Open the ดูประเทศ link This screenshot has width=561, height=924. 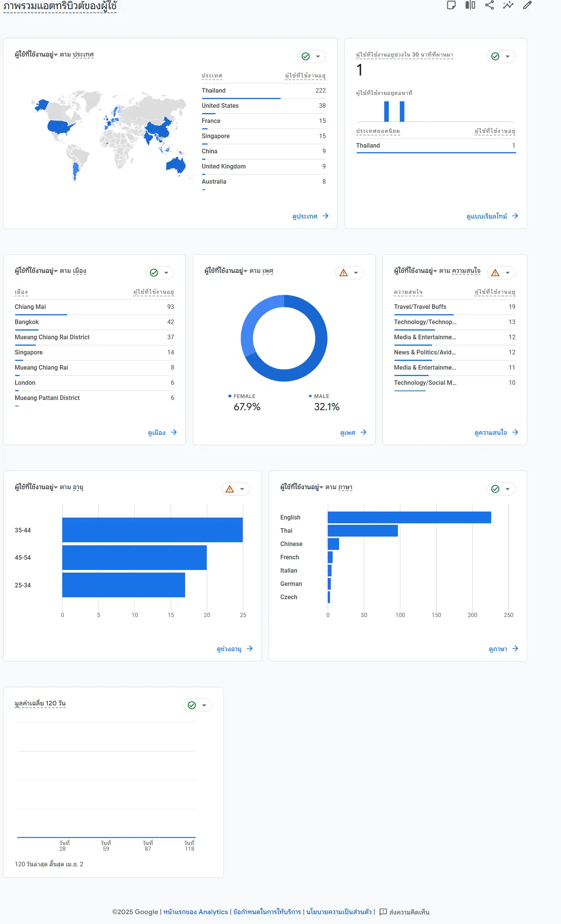click(310, 216)
